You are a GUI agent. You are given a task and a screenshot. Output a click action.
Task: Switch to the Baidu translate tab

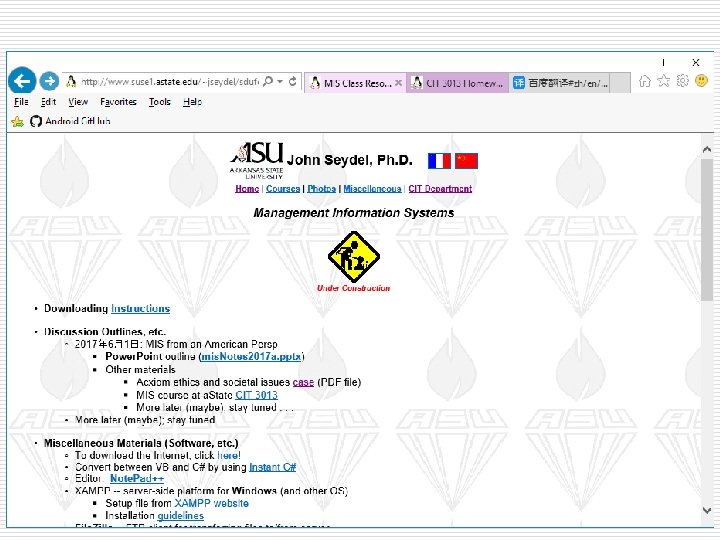[559, 83]
